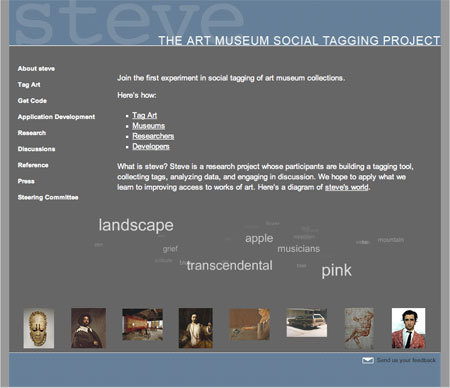Image resolution: width=450 pixels, height=388 pixels.
Task: Open Discussions in the sidebar
Action: 37,149
